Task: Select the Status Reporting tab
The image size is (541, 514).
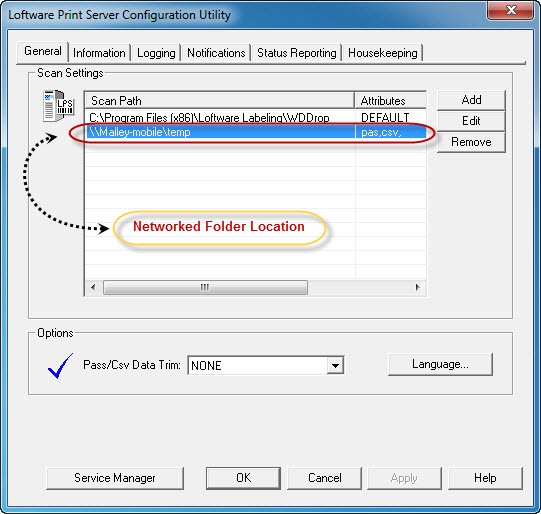Action: point(296,53)
